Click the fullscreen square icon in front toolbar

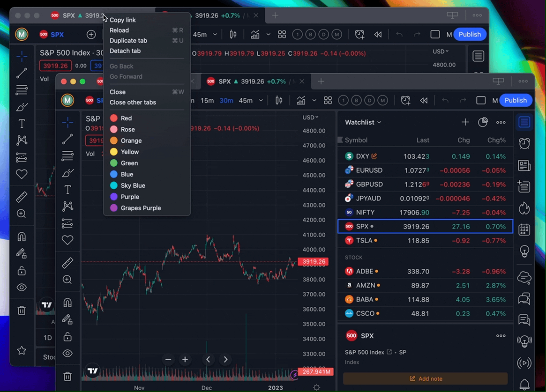point(481,101)
